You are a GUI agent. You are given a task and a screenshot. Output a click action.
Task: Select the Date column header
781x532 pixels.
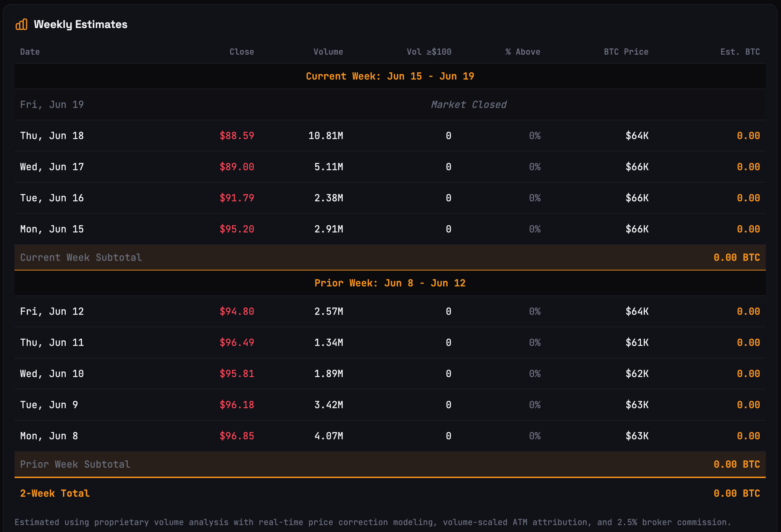click(x=30, y=52)
